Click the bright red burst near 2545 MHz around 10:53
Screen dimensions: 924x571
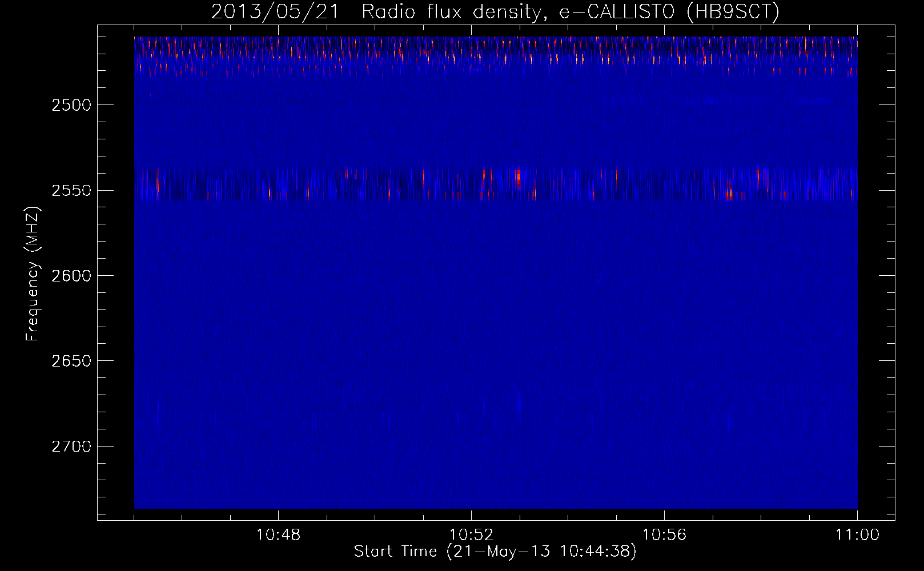pos(518,178)
